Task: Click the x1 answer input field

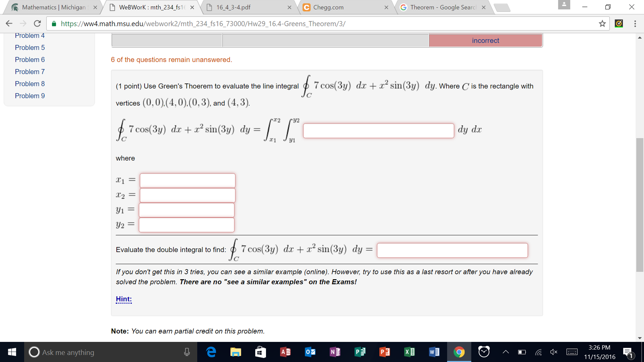Action: coord(187,180)
